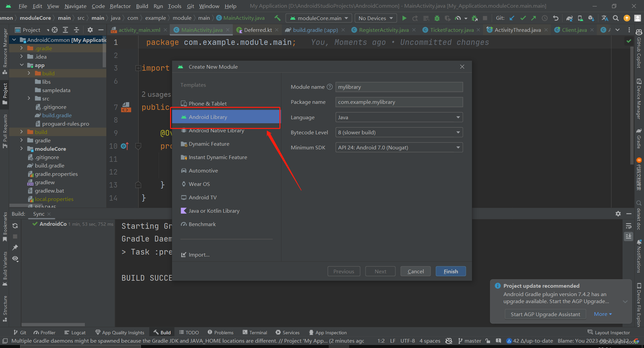
Task: Expand the src folder under app
Action: click(x=29, y=98)
